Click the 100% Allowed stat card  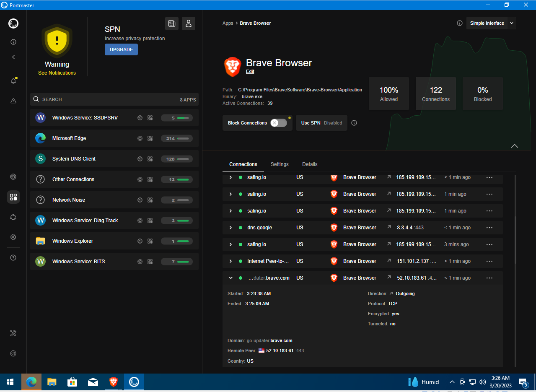click(389, 93)
